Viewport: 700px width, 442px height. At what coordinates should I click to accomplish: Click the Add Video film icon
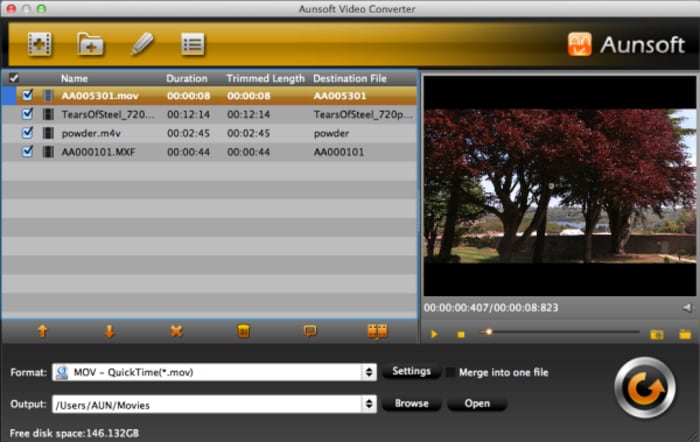point(39,44)
